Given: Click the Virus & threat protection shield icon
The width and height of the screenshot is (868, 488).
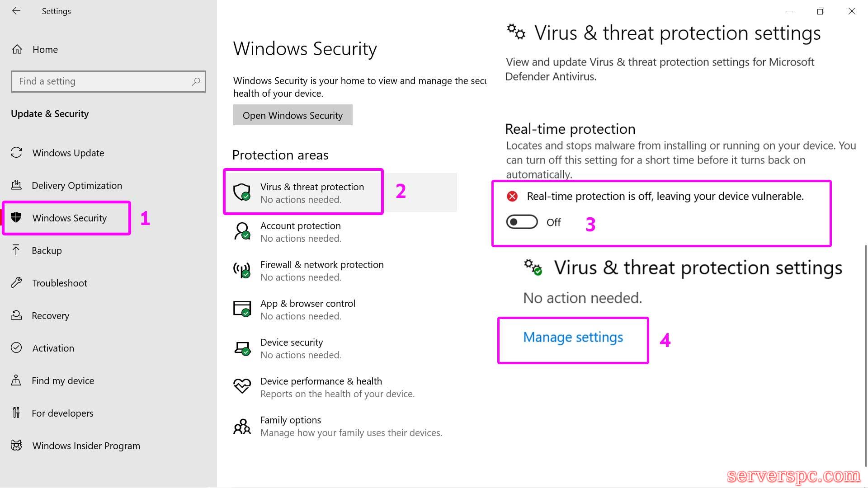Looking at the screenshot, I should tap(242, 192).
